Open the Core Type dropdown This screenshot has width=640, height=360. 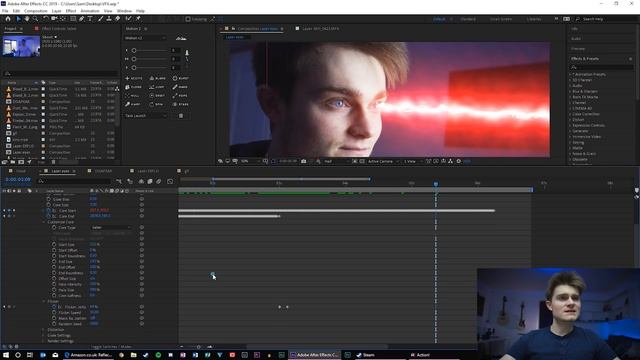pyautogui.click(x=111, y=227)
